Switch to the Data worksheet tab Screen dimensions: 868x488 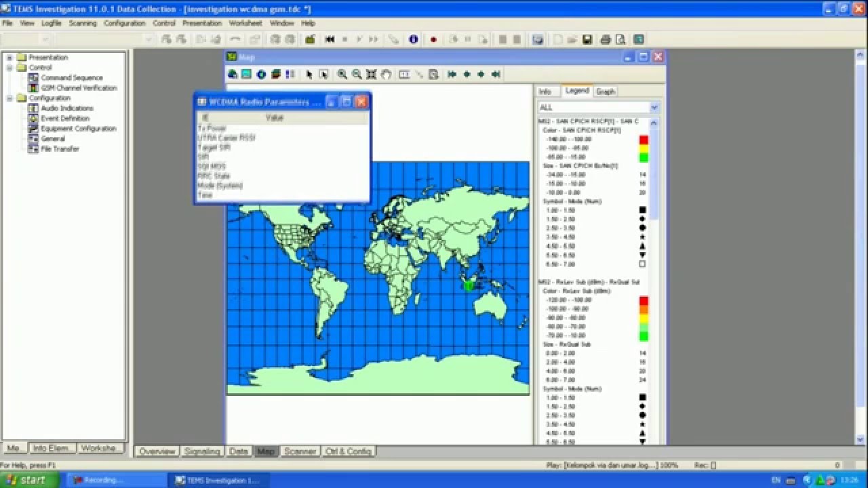pyautogui.click(x=239, y=451)
